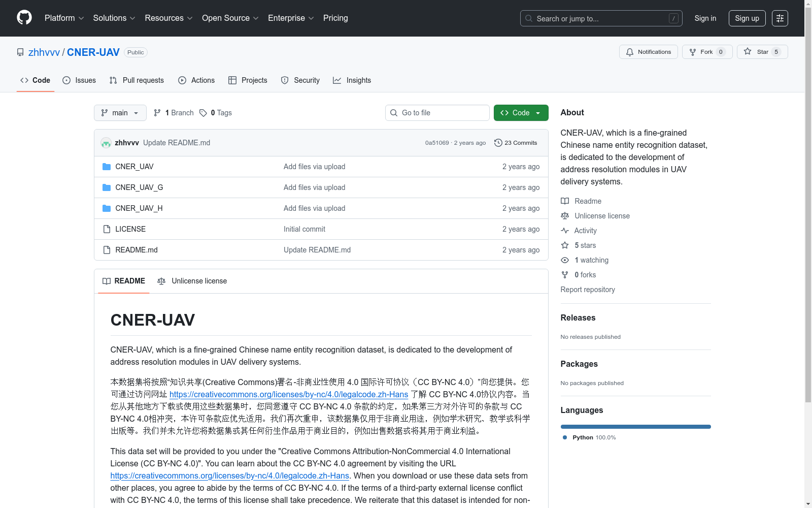
Task: Click the Readme book icon in About
Action: click(565, 201)
